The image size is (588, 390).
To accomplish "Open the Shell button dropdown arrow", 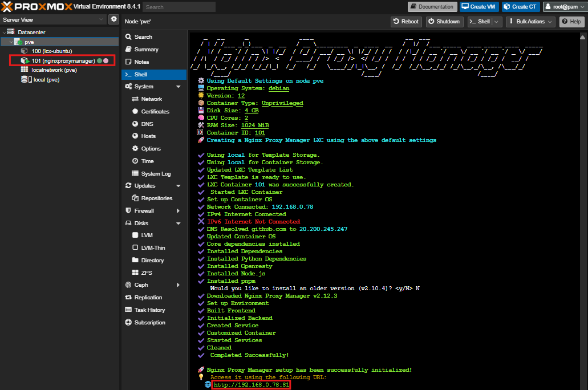I will (x=497, y=22).
